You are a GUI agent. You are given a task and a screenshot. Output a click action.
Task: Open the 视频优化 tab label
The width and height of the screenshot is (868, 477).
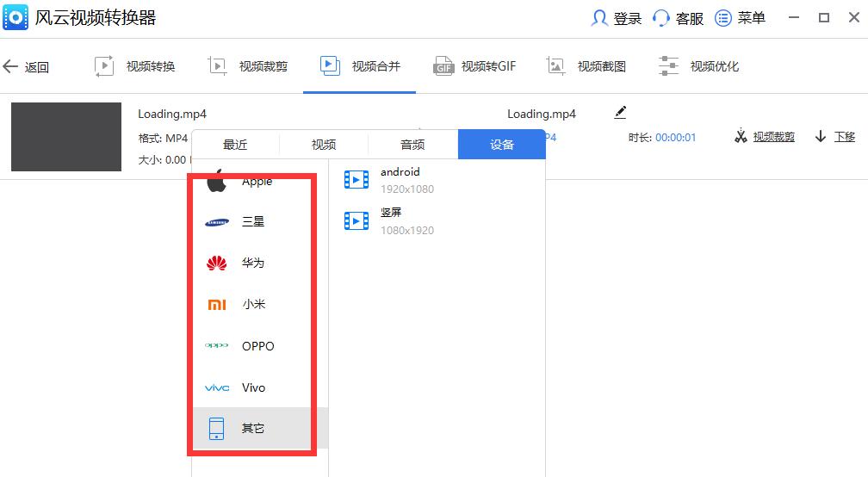[715, 67]
